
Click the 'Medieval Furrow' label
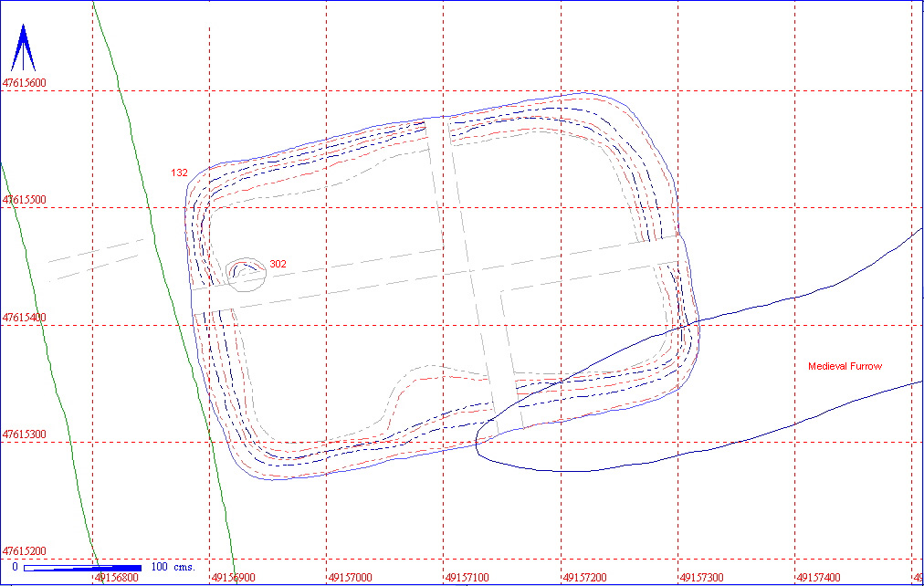click(845, 366)
